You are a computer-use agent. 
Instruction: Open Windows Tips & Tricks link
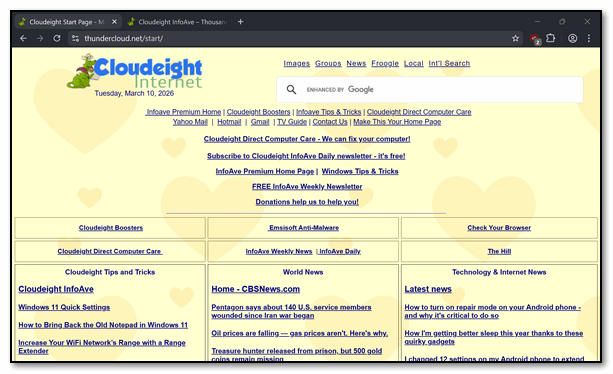click(360, 171)
